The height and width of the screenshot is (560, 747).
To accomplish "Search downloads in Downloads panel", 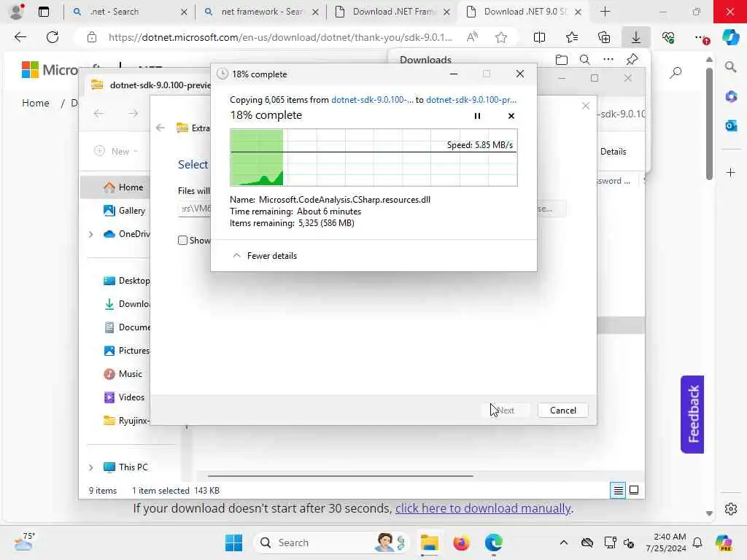I will click(x=584, y=60).
